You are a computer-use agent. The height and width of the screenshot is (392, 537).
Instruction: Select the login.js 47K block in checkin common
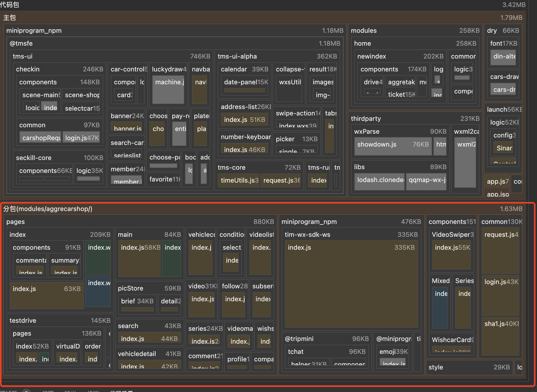coord(81,137)
